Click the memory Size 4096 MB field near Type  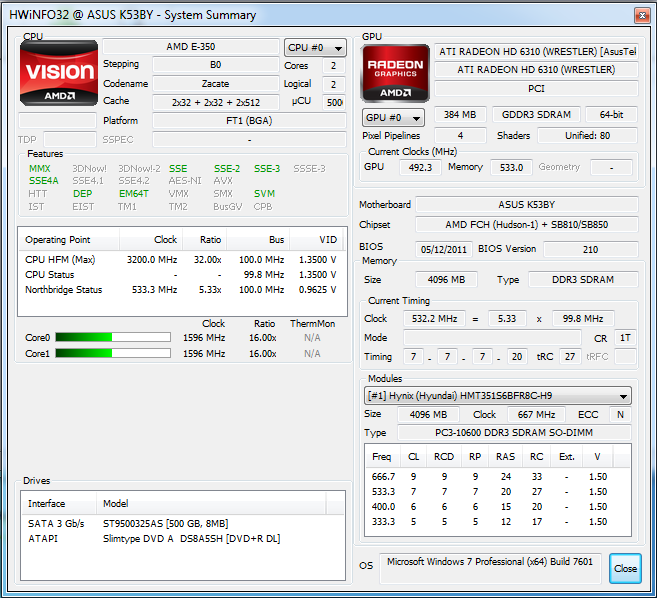point(446,280)
